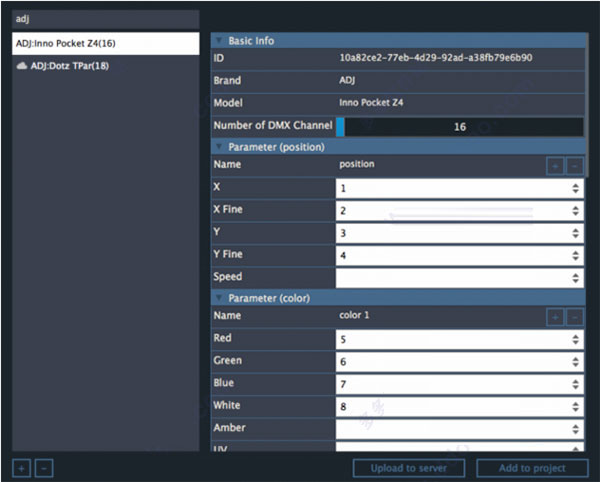Click the Add to project button
Screen dimensions: 600x482
coord(532,468)
